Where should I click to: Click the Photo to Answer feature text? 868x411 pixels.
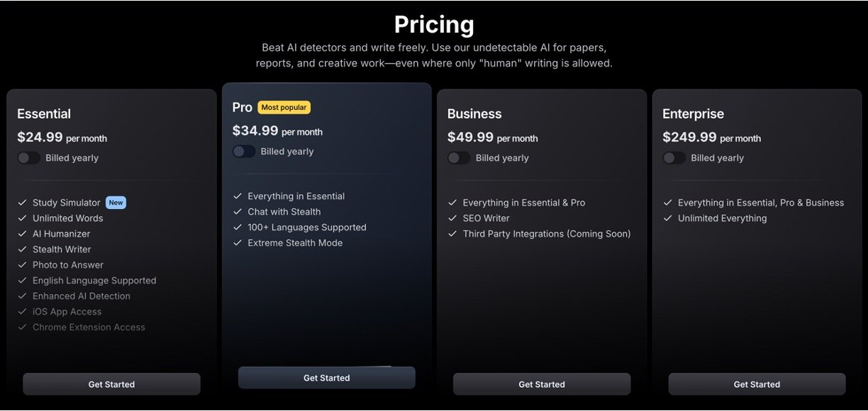[68, 265]
